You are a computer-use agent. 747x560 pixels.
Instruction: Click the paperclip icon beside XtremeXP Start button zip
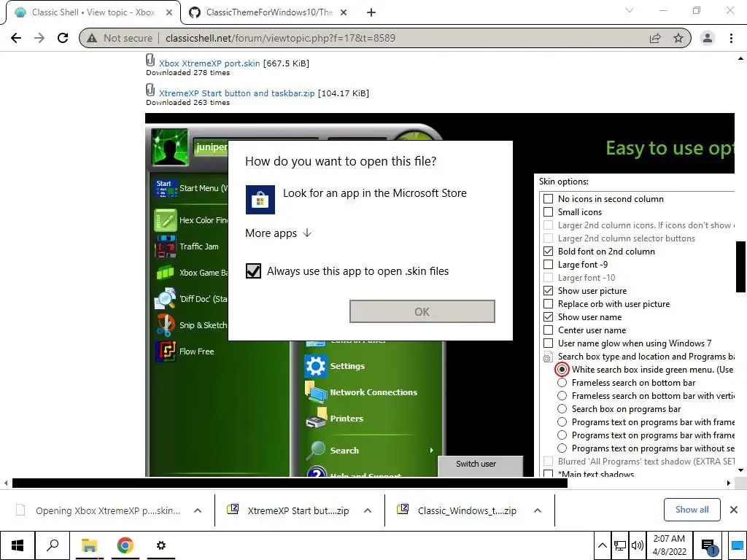tap(150, 90)
